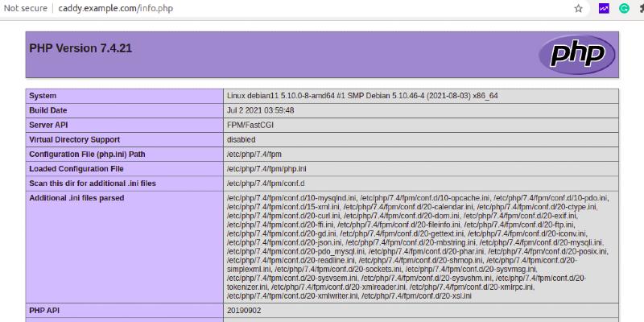Screen dimensions: 644x322
Task: Bookmark this page with the star icon
Action: [x=578, y=8]
